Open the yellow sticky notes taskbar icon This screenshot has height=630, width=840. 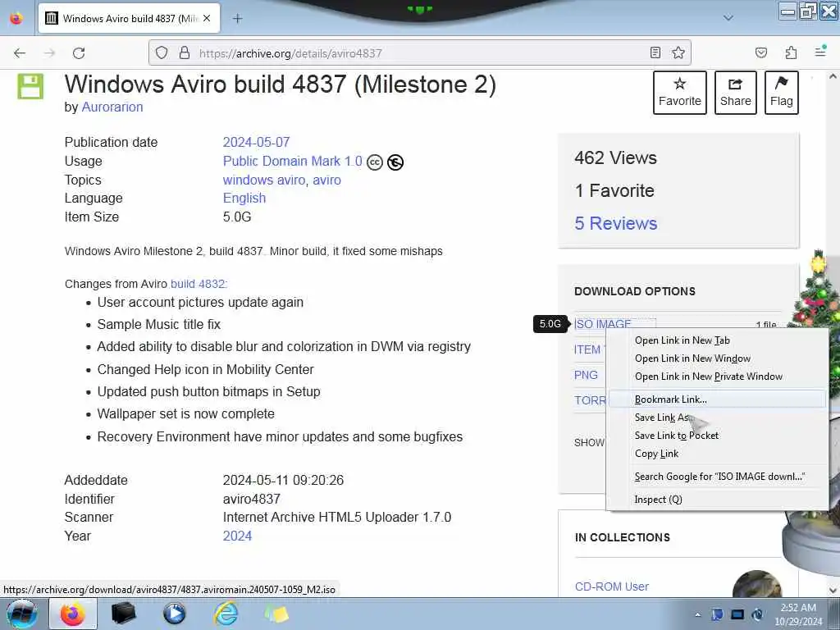[x=276, y=614]
